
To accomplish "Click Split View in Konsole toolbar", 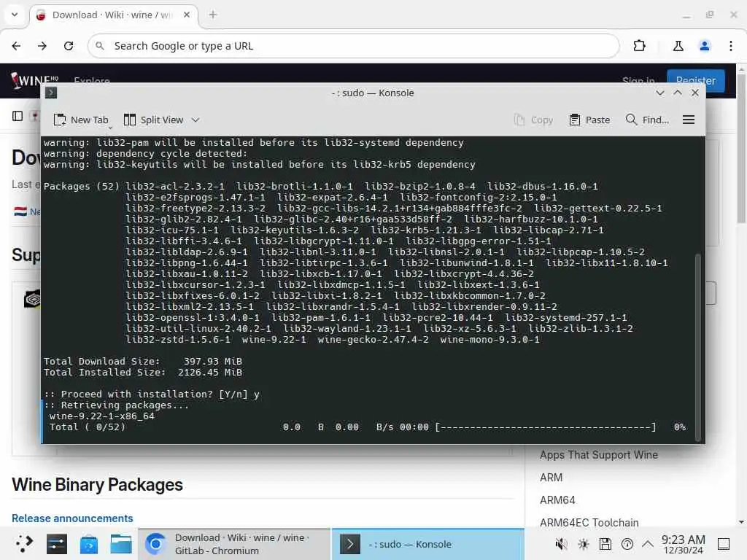I will tap(153, 120).
